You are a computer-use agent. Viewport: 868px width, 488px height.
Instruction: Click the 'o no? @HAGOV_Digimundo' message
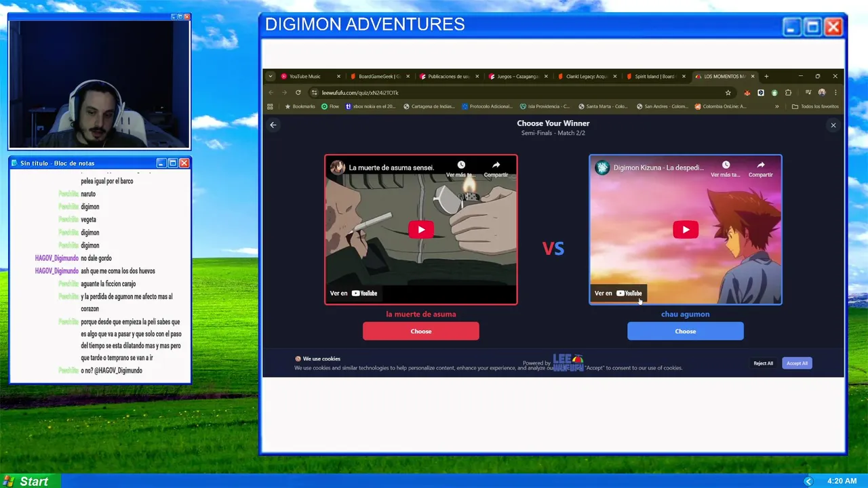(111, 371)
